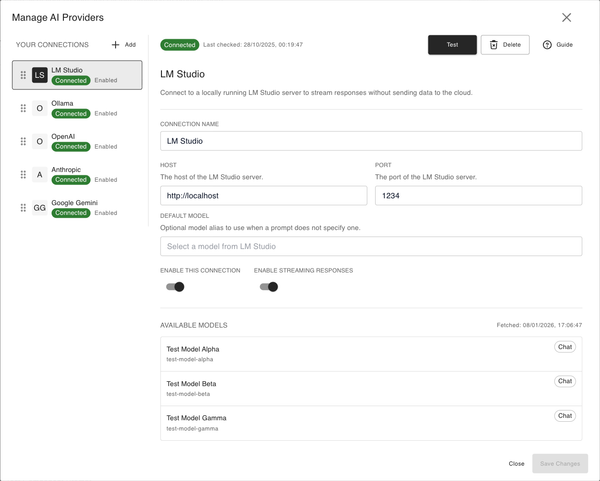Open the Default Model selector

pyautogui.click(x=371, y=246)
